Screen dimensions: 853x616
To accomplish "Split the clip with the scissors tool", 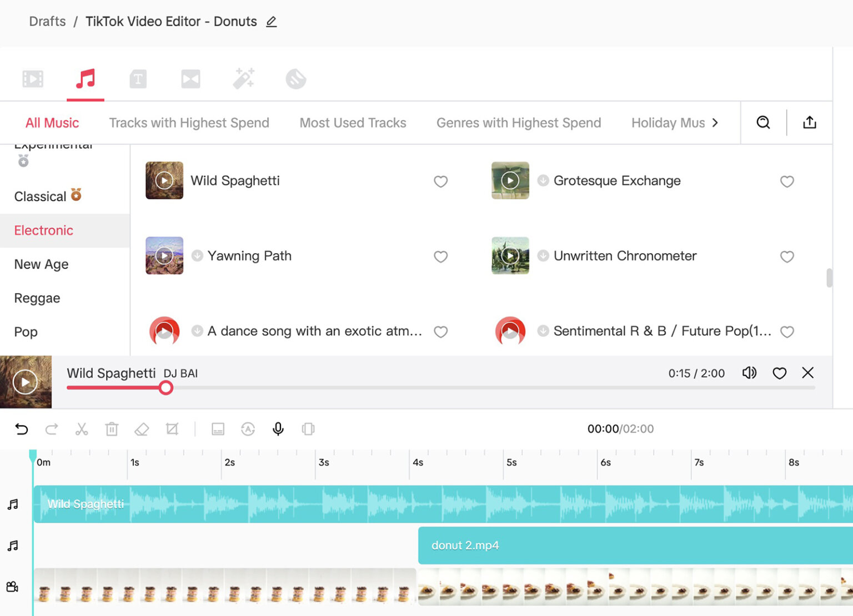I will tap(82, 429).
